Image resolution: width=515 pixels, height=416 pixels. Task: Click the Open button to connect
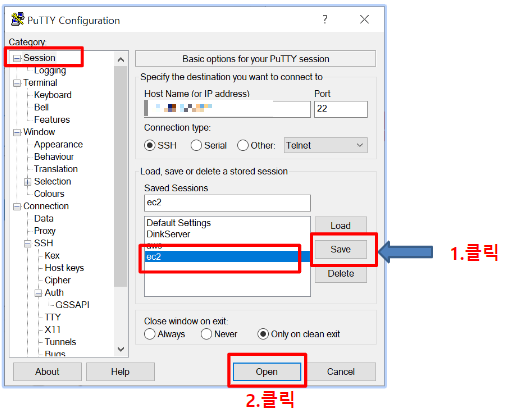(267, 372)
